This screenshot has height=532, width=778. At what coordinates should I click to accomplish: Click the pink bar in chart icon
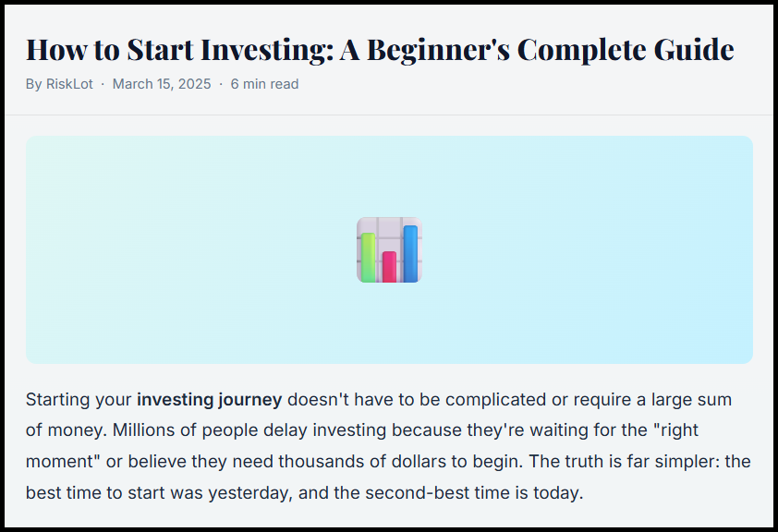(390, 267)
